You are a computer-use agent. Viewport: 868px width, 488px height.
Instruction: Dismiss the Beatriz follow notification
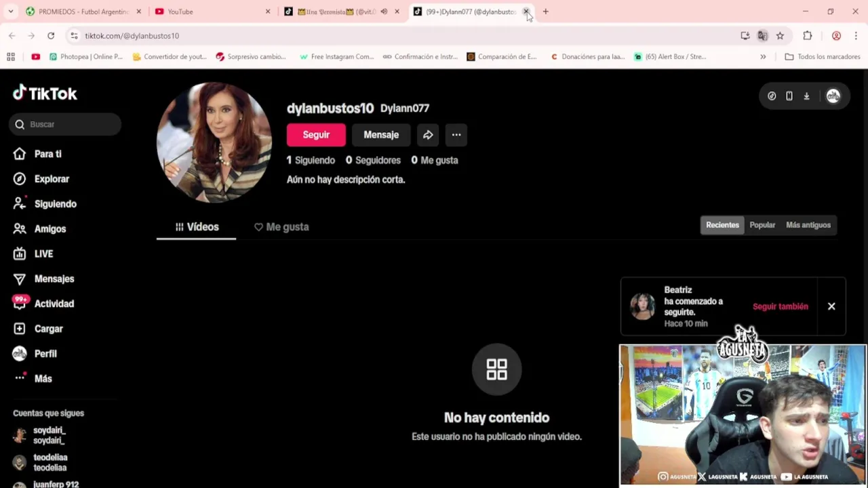click(x=831, y=306)
